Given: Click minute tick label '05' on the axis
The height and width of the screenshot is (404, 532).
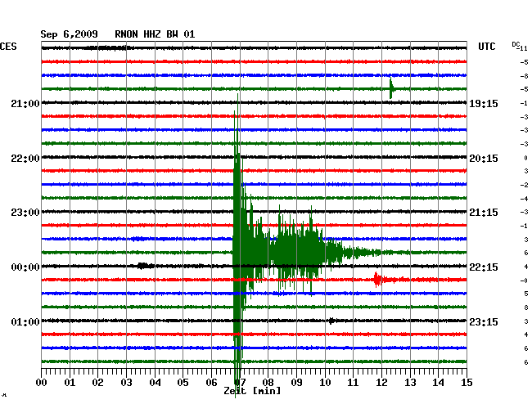Looking at the screenshot, I should tap(183, 383).
